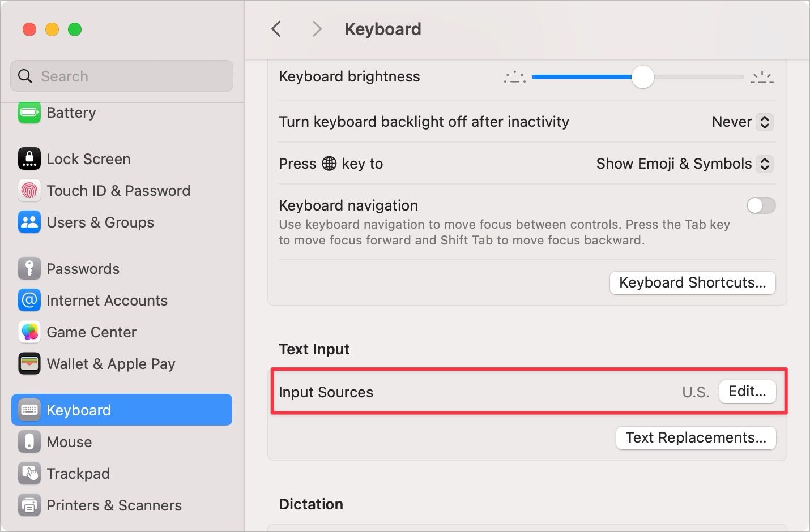Click the Printers & Scanners icon
The height and width of the screenshot is (532, 810).
29,505
